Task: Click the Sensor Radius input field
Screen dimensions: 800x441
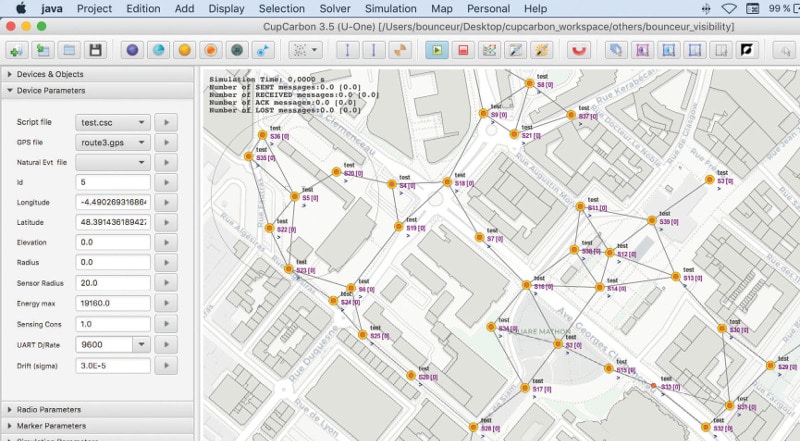Action: [113, 283]
